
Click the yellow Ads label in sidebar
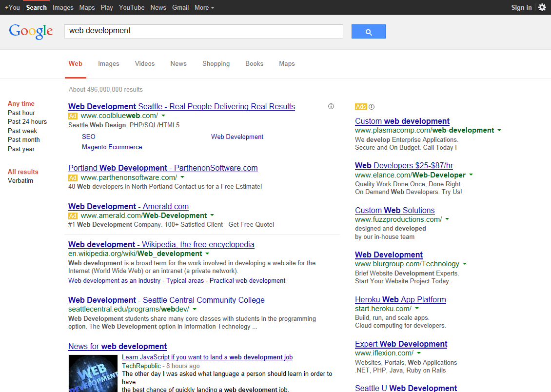pyautogui.click(x=361, y=107)
